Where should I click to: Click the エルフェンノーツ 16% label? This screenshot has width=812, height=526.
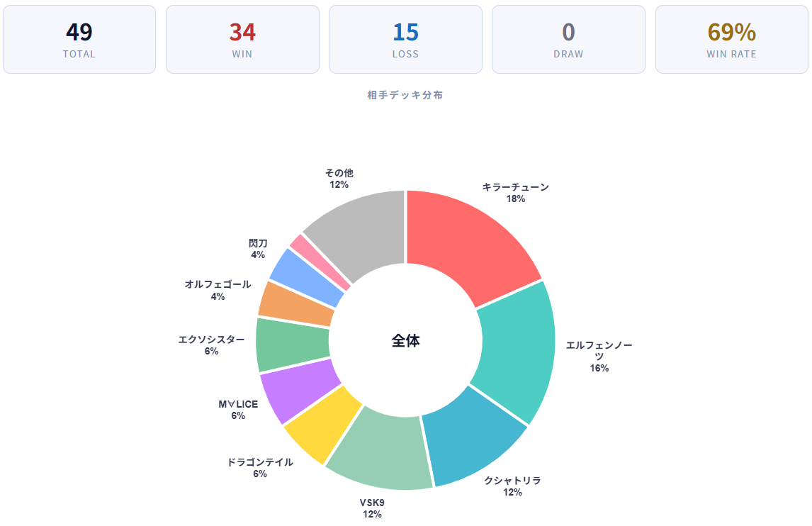pos(599,357)
